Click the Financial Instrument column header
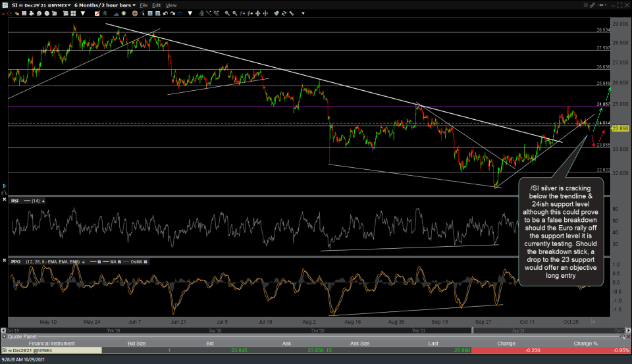The image size is (632, 364). 52,343
